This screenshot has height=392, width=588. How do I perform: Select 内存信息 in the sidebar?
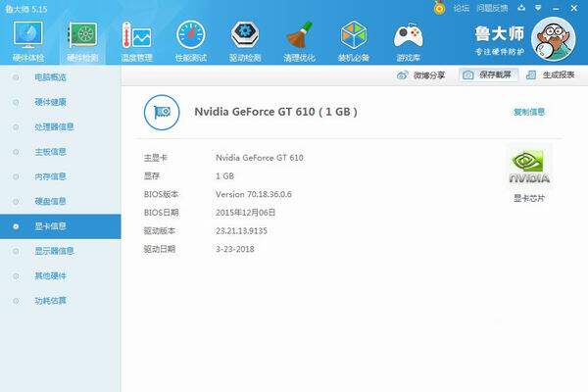61,176
